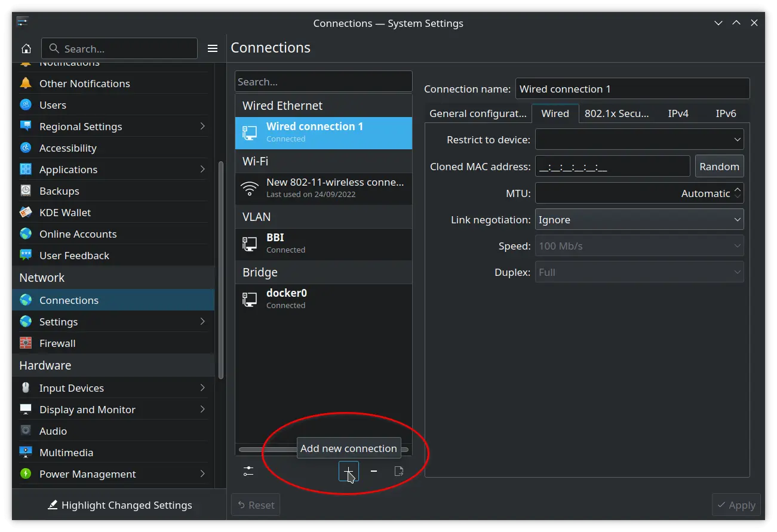
Task: Click the Accessibility icon in the sidebar
Action: (x=26, y=148)
